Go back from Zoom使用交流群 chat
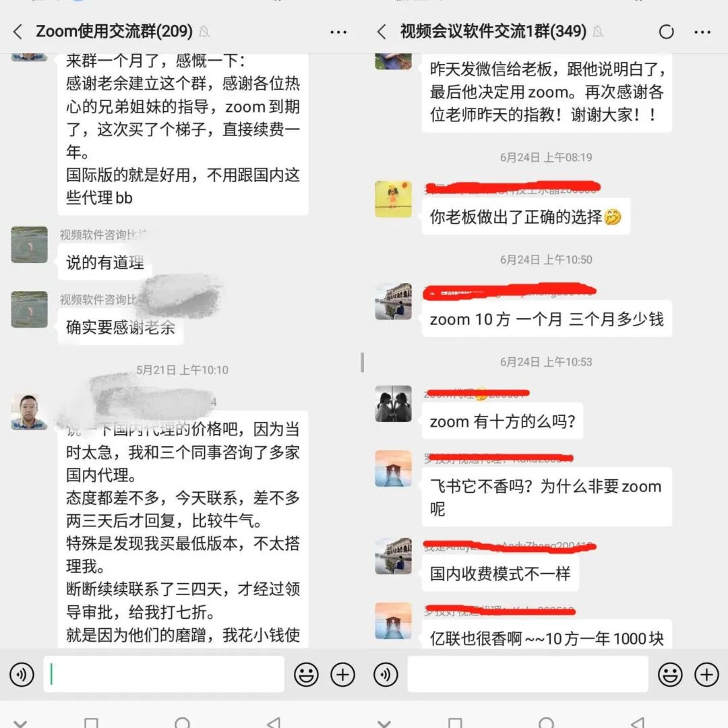728x728 pixels. [18, 32]
